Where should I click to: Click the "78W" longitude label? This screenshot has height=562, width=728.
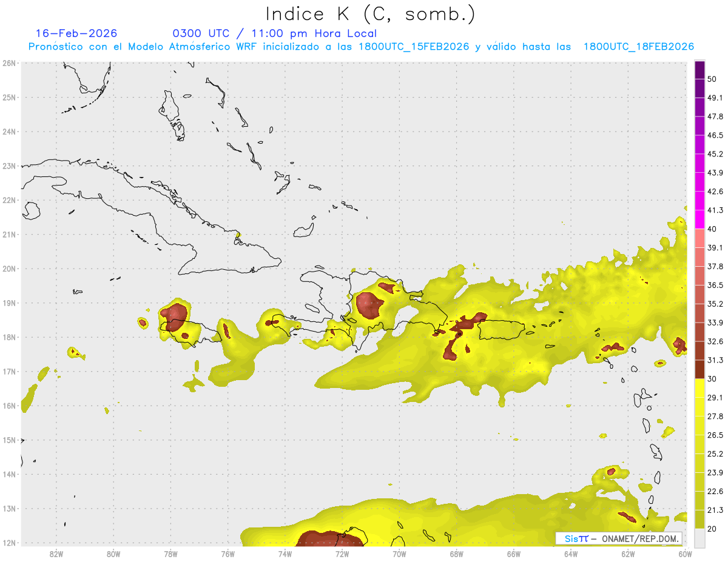(x=170, y=554)
